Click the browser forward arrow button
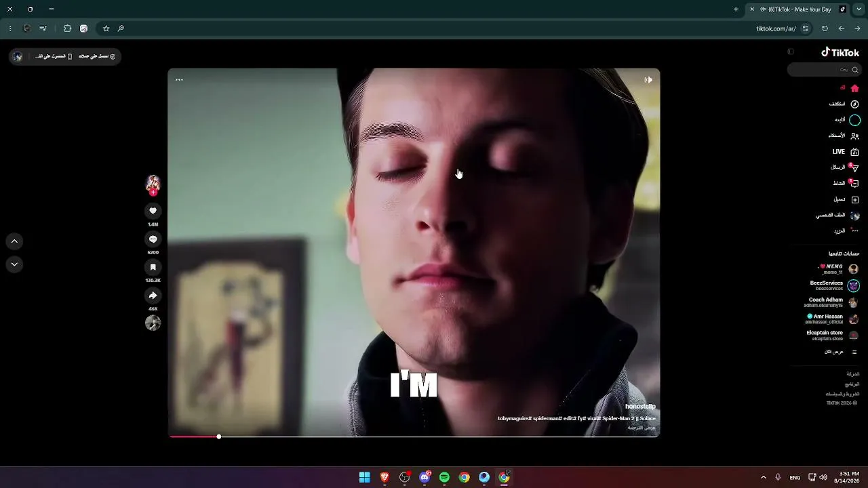Viewport: 868px width, 488px height. 857,28
